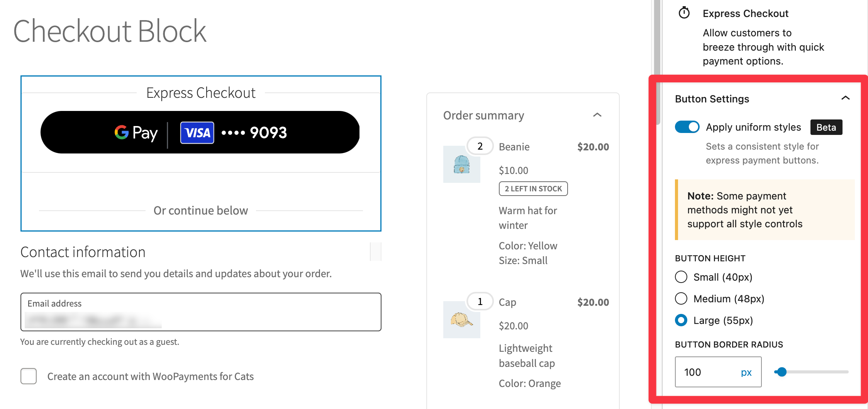868x409 pixels.
Task: Click the Express Checkout block heading
Action: [x=201, y=93]
